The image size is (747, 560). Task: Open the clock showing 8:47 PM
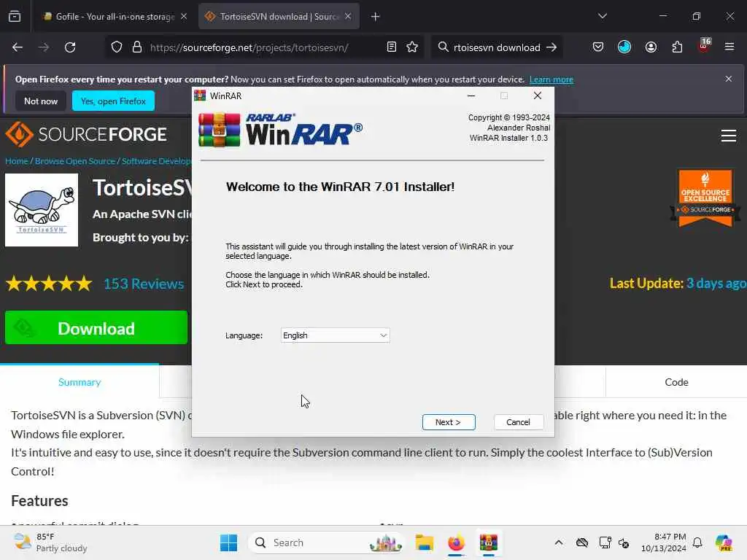point(664,542)
